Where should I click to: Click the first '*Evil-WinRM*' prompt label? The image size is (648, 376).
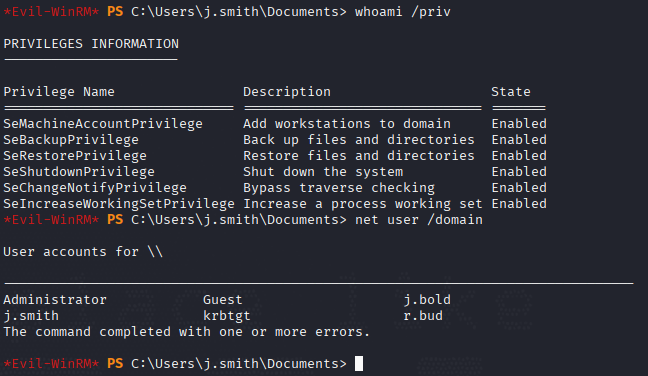(51, 12)
